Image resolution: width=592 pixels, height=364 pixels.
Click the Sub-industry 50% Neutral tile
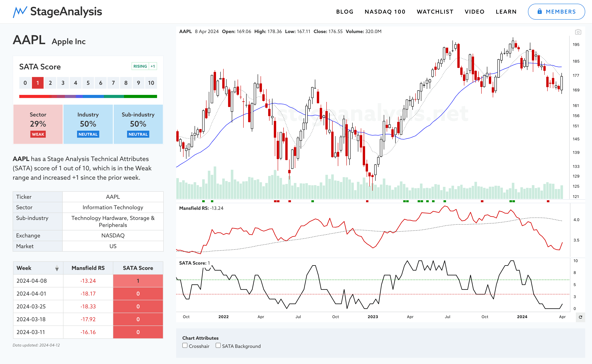(x=138, y=124)
